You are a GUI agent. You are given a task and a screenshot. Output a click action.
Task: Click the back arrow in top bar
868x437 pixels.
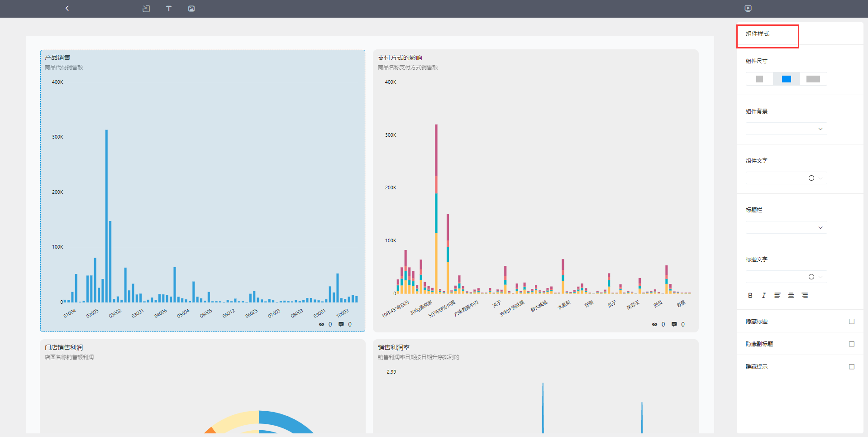67,8
